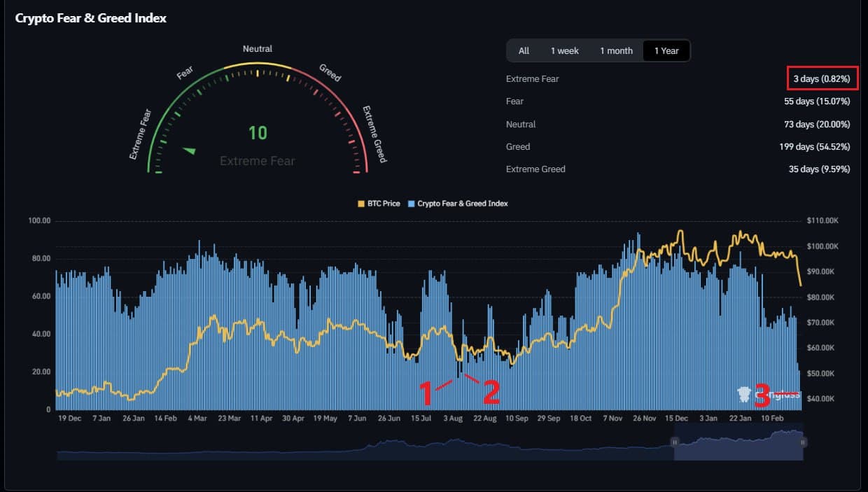Click the Extreme Fear 3 days value

point(821,79)
